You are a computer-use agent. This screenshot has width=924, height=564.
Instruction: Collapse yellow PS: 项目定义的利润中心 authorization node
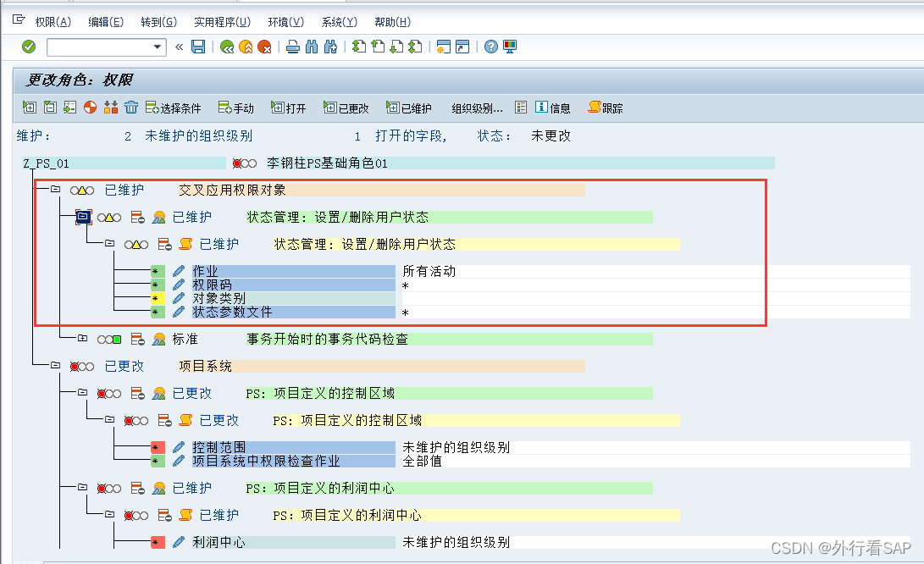109,515
